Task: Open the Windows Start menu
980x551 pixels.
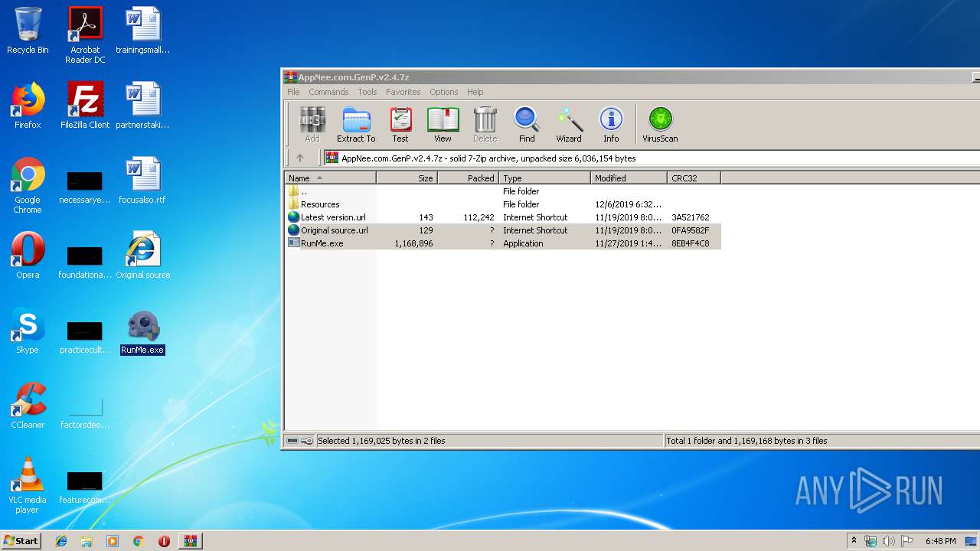Action: click(21, 540)
